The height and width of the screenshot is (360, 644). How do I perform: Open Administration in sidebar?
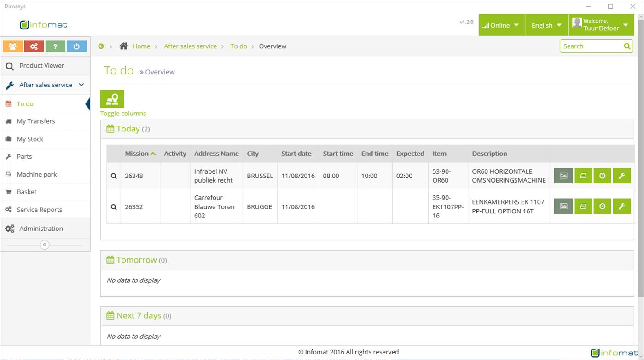click(x=45, y=229)
